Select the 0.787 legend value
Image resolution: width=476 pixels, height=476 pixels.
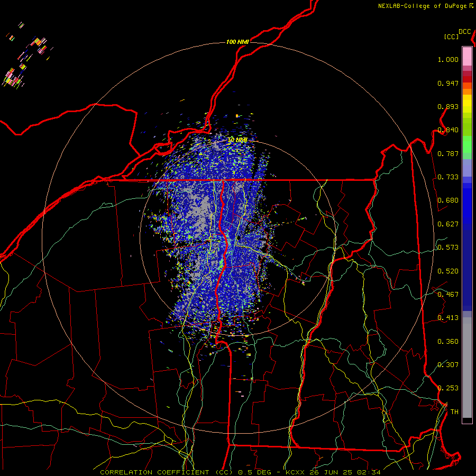pos(448,153)
